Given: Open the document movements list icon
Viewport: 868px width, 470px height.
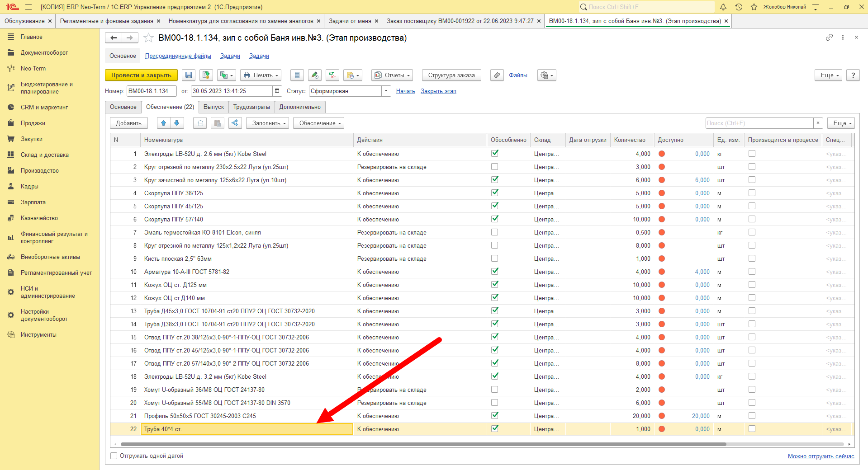Looking at the screenshot, I should tap(297, 75).
